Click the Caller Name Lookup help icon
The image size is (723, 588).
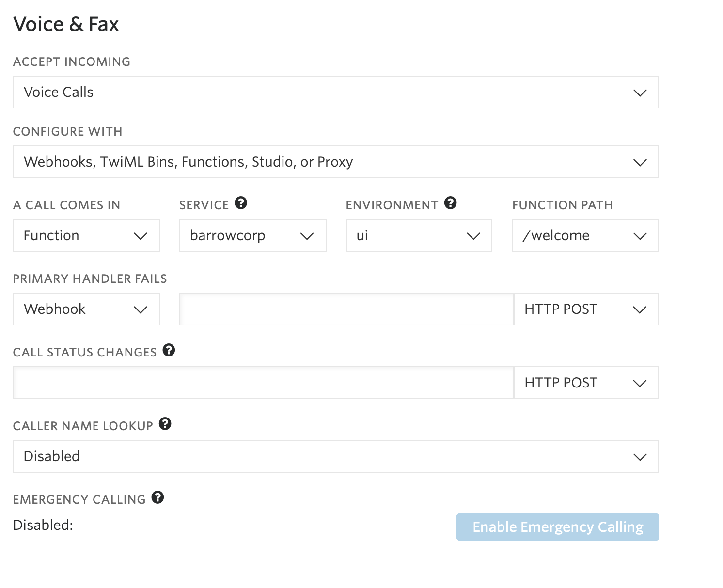(x=165, y=424)
